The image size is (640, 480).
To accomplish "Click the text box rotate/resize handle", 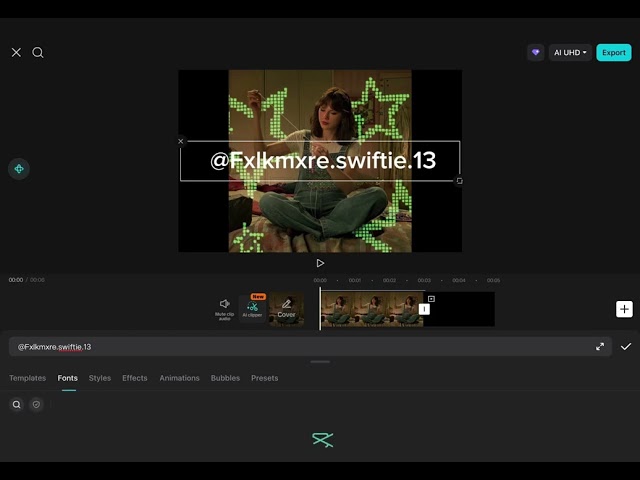I will tap(459, 181).
